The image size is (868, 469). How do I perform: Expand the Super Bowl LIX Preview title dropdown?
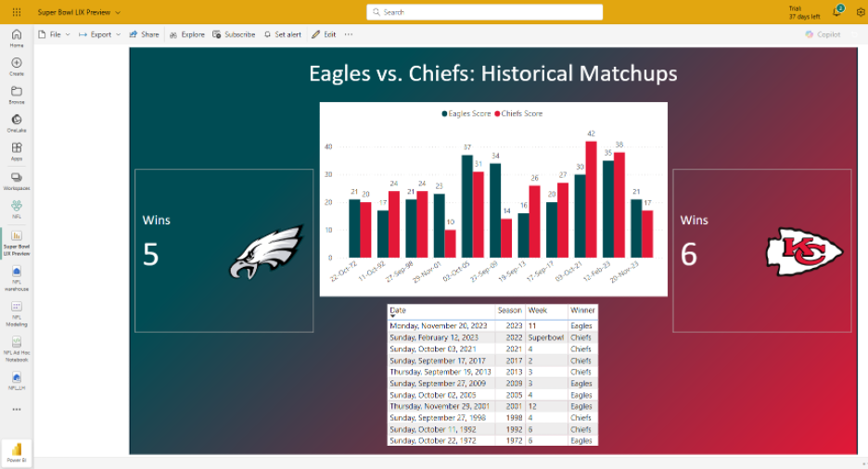coord(118,12)
